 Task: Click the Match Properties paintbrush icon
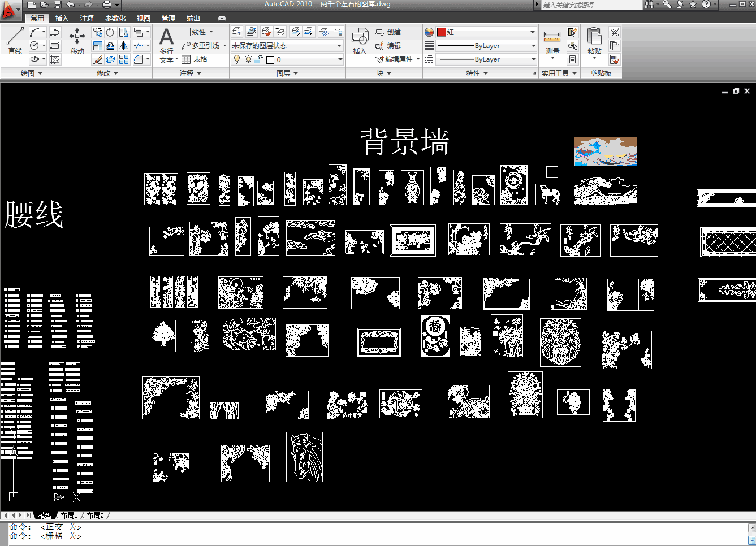tap(615, 59)
